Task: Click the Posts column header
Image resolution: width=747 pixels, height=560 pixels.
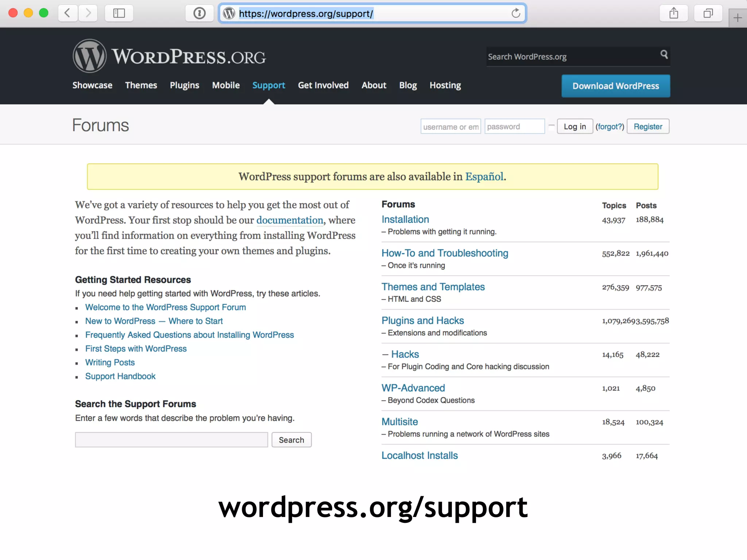Action: (646, 206)
